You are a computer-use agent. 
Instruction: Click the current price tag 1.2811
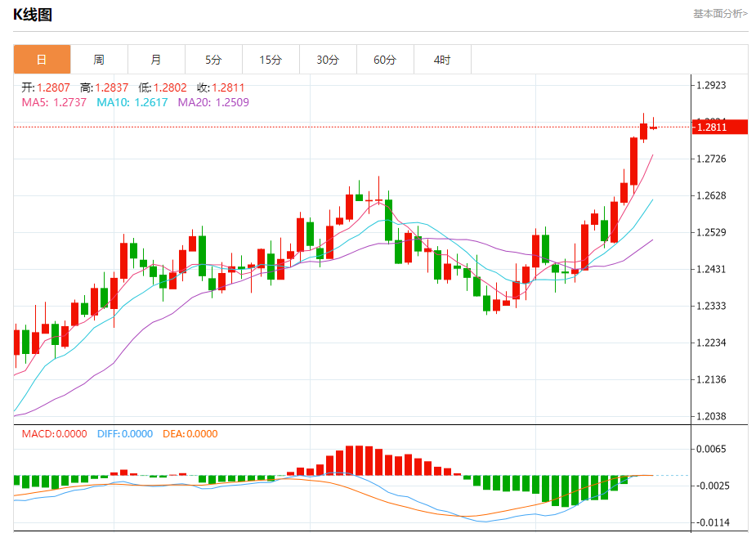coord(720,128)
